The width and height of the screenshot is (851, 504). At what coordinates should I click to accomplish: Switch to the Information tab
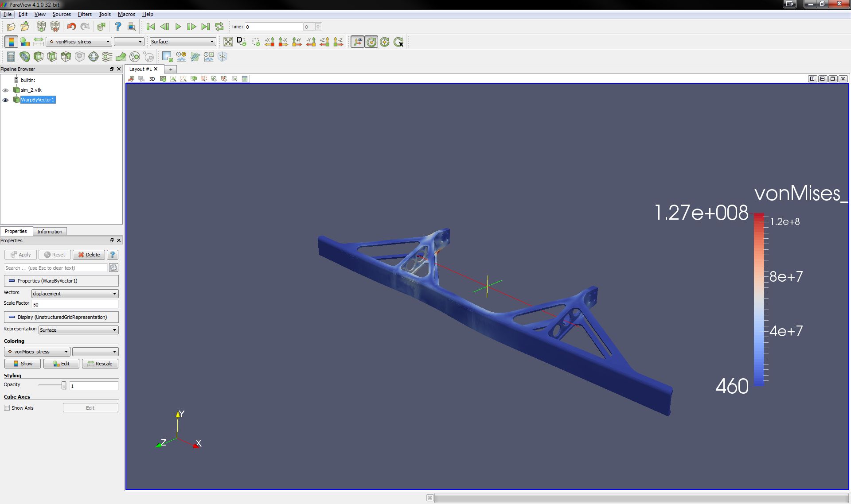pos(50,232)
